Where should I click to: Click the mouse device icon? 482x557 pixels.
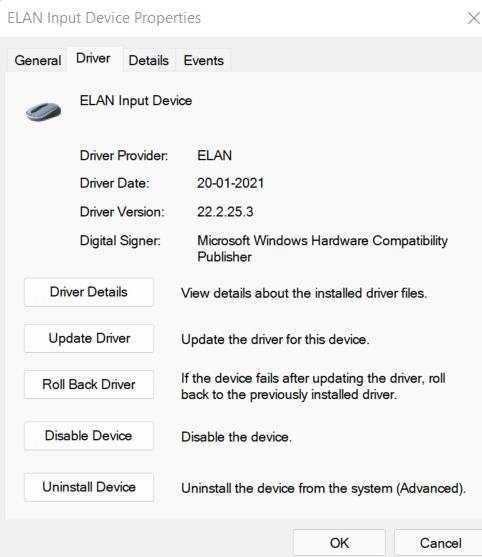[x=43, y=112]
